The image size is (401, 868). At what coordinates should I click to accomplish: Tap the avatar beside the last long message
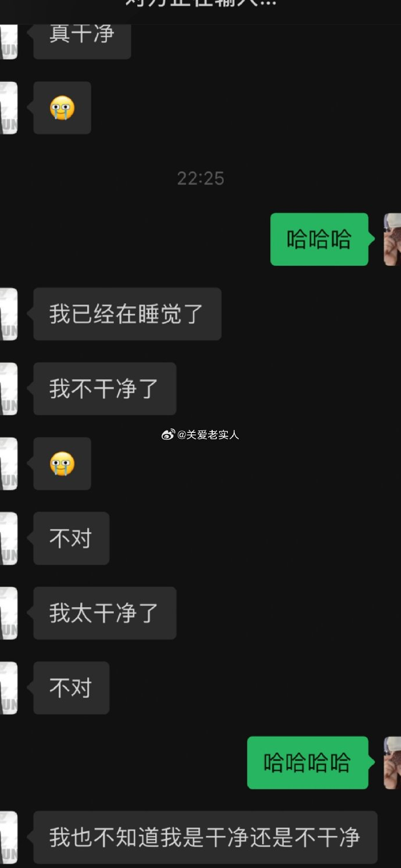tap(8, 837)
